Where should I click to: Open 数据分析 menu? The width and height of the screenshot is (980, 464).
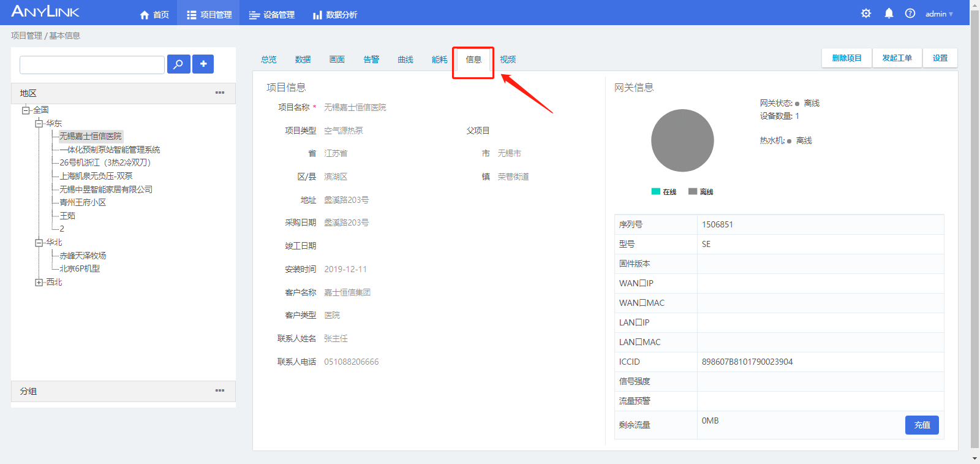click(x=335, y=15)
